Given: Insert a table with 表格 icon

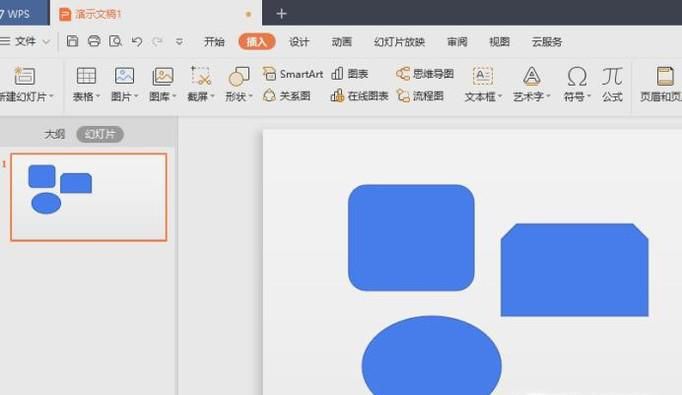Looking at the screenshot, I should (86, 76).
